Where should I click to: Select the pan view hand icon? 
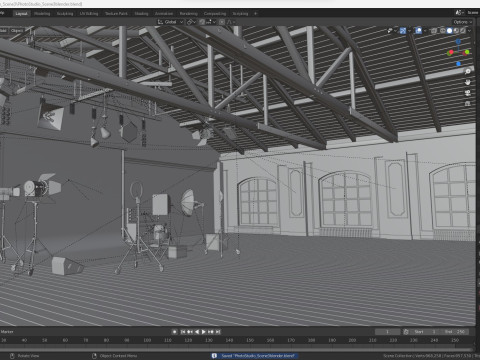point(468,82)
